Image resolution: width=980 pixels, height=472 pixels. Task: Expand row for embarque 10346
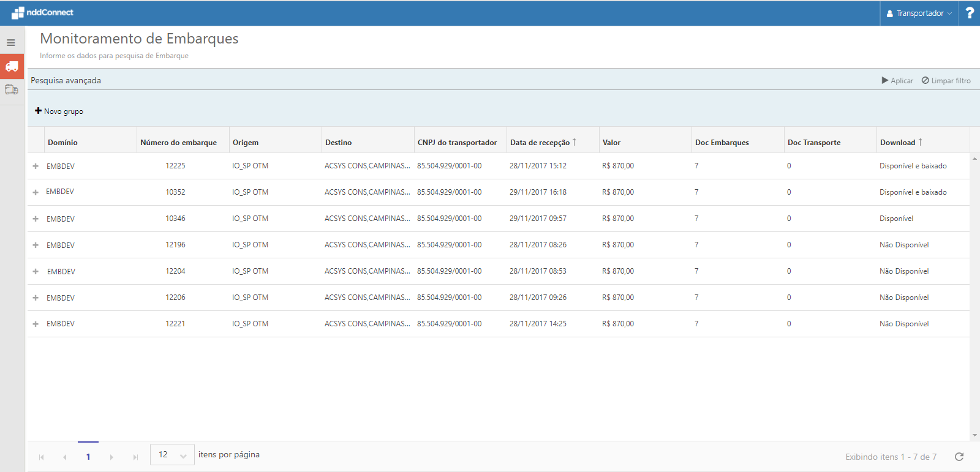point(36,219)
